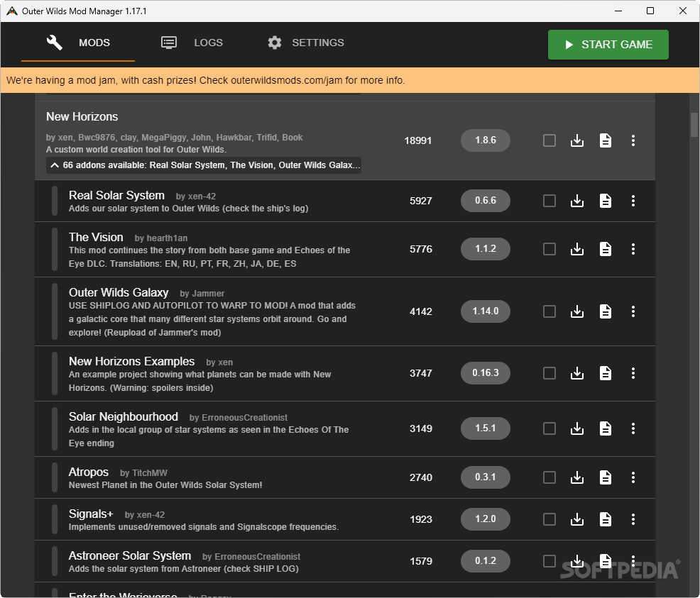
Task: Open The Vision readme document icon
Action: pos(606,249)
